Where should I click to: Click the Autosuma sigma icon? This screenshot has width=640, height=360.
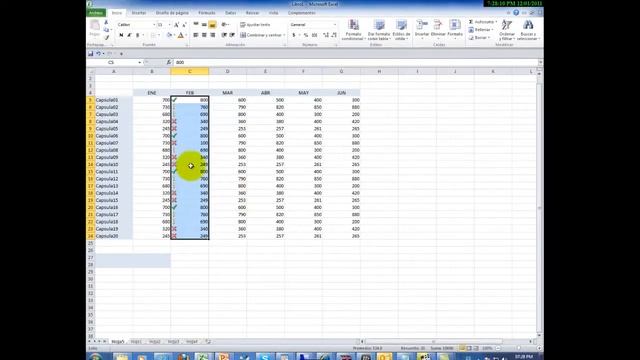pos(471,22)
